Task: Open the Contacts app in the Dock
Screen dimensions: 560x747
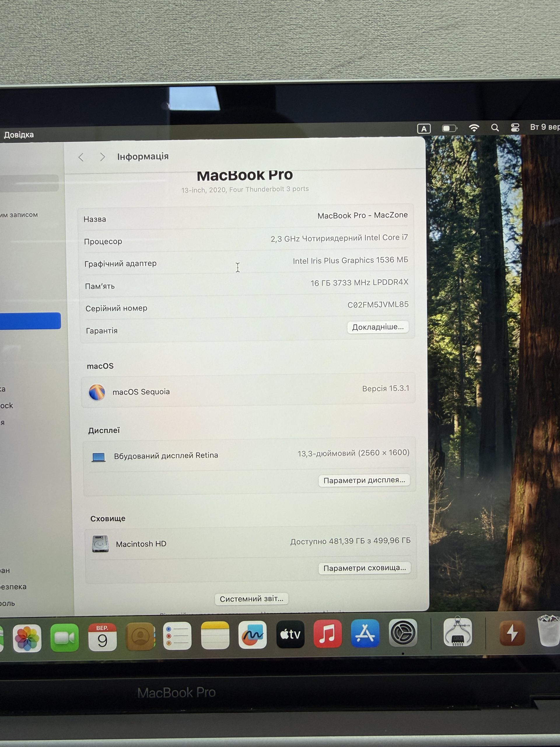Action: tap(140, 636)
